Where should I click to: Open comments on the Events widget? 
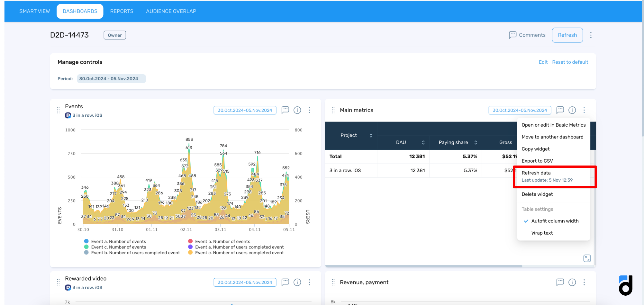285,110
